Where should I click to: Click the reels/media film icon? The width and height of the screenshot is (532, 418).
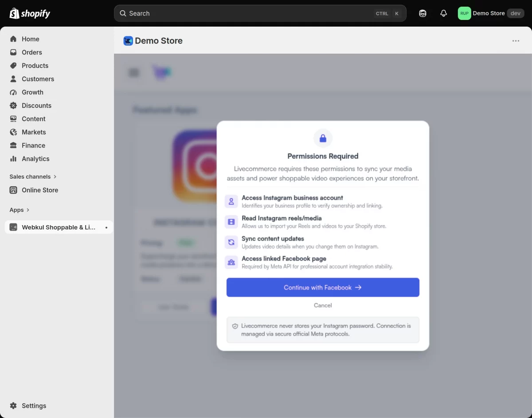coord(231,222)
